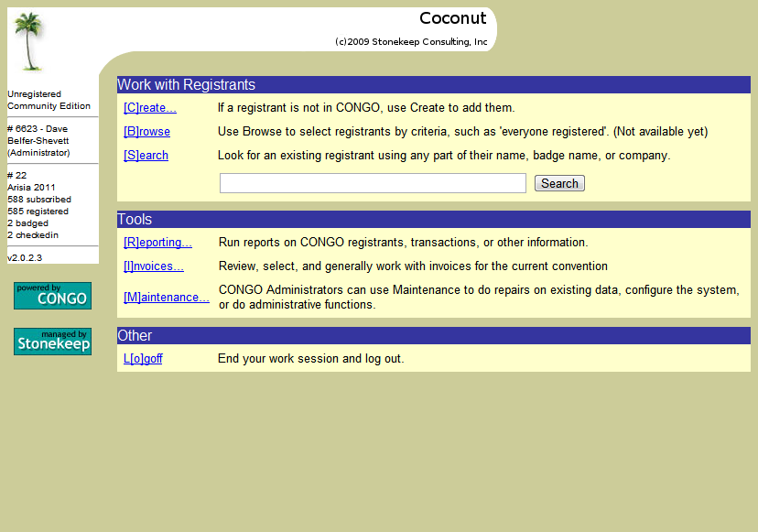Click the v2.0.2.3 version label
The height and width of the screenshot is (532, 758).
[25, 258]
